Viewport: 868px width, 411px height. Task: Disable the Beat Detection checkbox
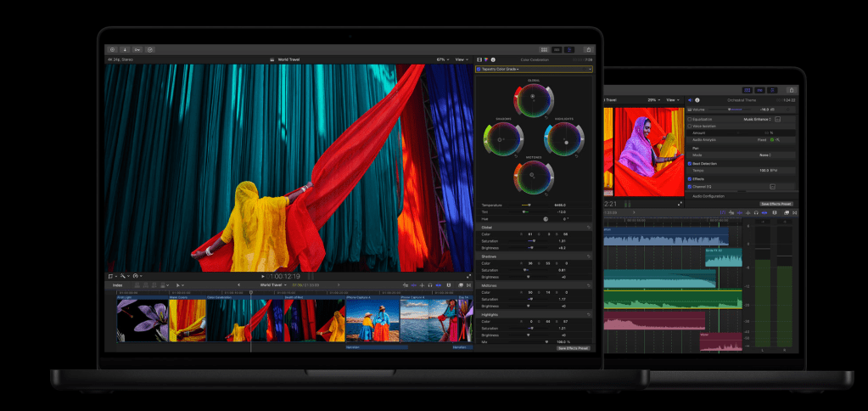coord(690,162)
